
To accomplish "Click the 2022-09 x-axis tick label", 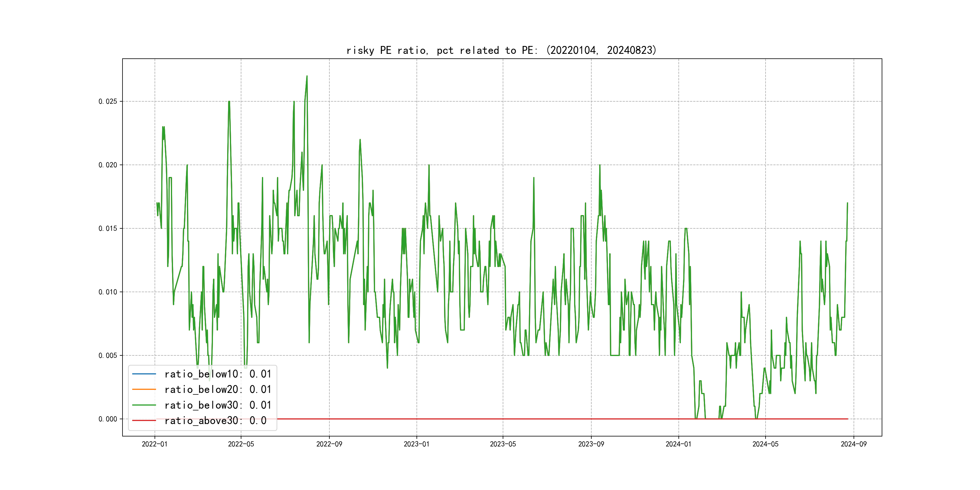I will (329, 444).
